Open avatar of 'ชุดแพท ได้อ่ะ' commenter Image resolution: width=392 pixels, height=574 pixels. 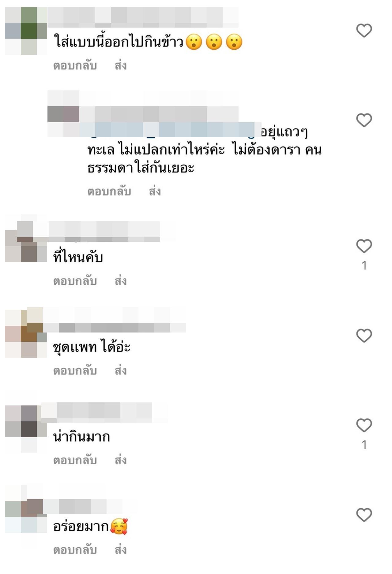tap(26, 333)
